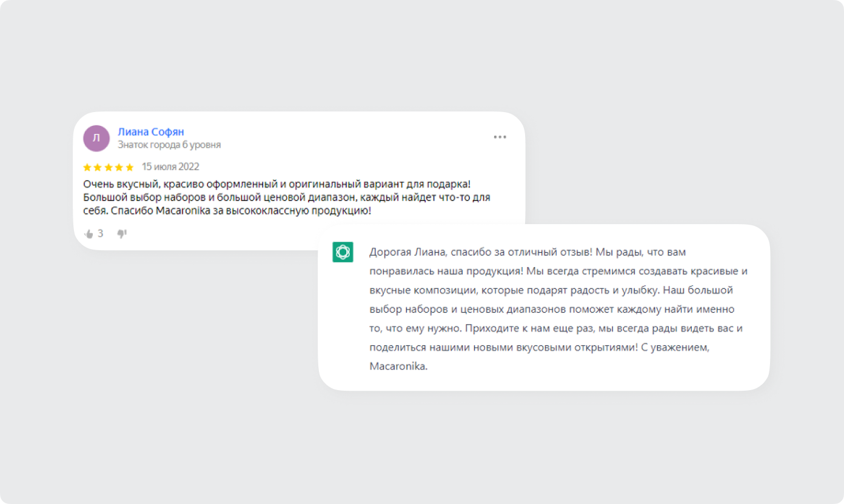
Task: Click the review line starting "Большой выбор наборов"
Action: pos(287,197)
